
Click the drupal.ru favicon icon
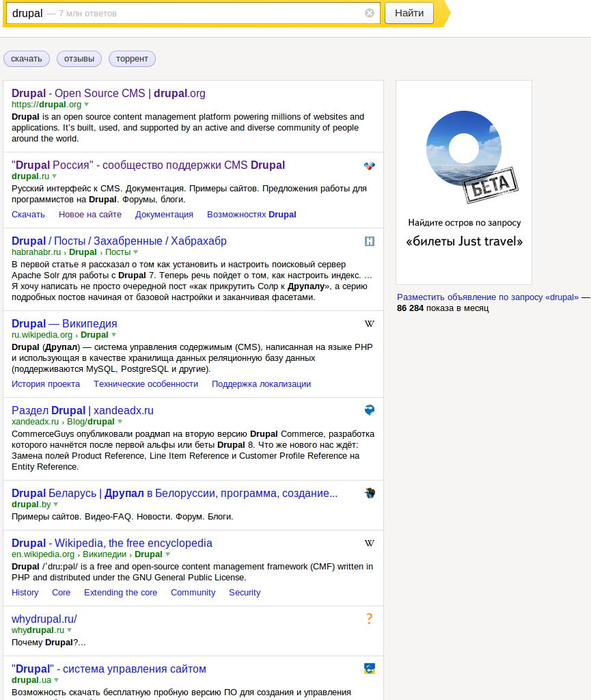point(370,165)
